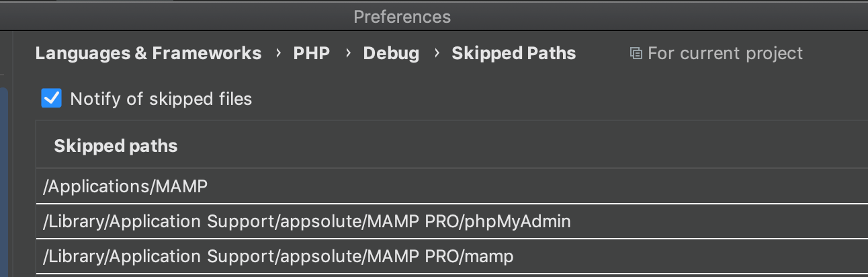Image resolution: width=868 pixels, height=277 pixels.
Task: Select Languages & Frameworks in the breadcrumb
Action: coord(148,53)
